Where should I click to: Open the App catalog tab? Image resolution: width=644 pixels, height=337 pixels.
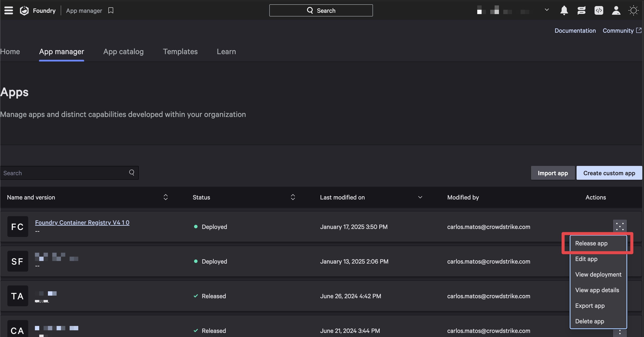124,51
